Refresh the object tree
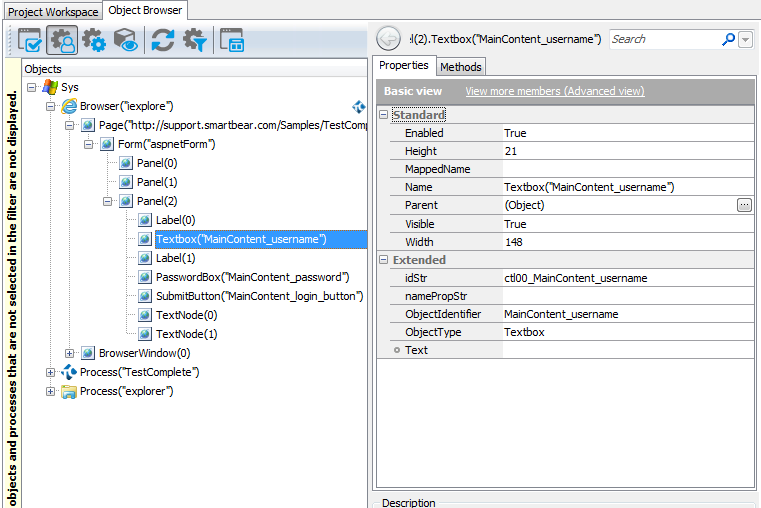The height and width of the screenshot is (508, 761). tap(162, 40)
